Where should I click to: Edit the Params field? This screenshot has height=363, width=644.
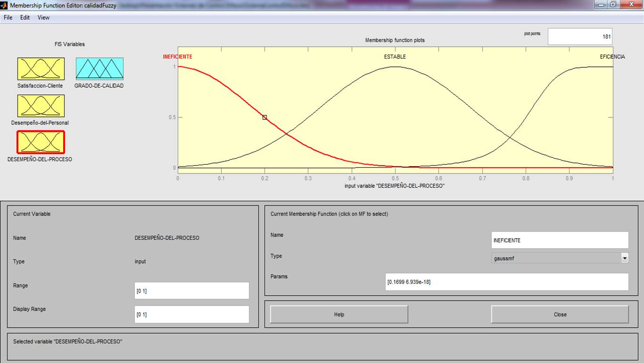coord(507,282)
